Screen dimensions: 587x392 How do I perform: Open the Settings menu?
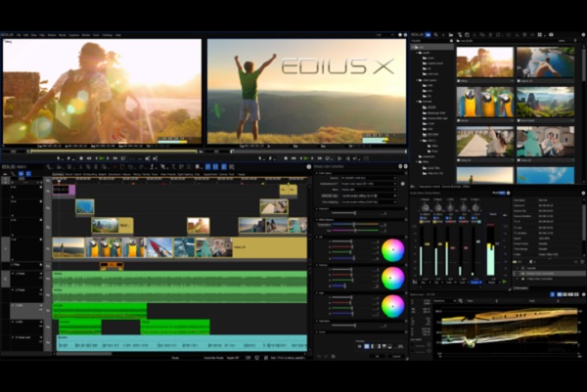click(x=108, y=35)
